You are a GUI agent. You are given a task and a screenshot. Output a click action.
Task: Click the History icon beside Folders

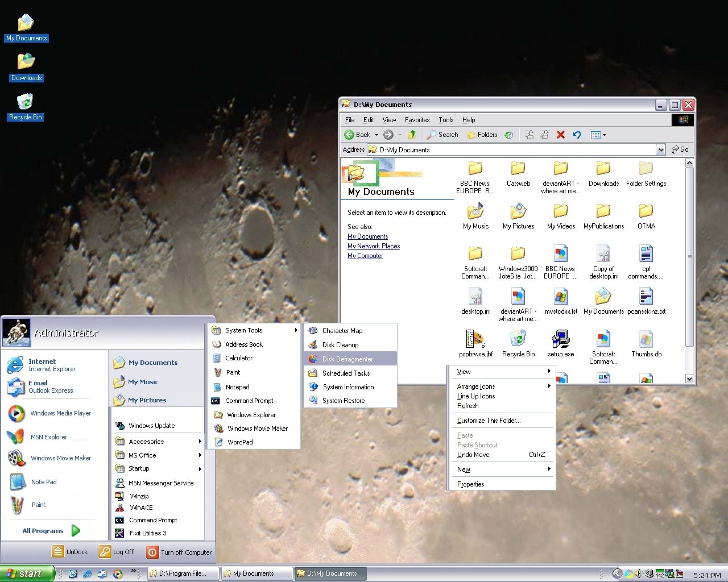[x=509, y=135]
